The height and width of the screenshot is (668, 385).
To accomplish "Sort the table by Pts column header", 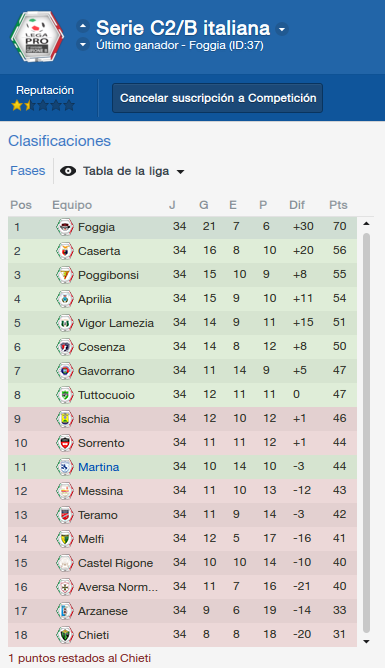I will (338, 205).
